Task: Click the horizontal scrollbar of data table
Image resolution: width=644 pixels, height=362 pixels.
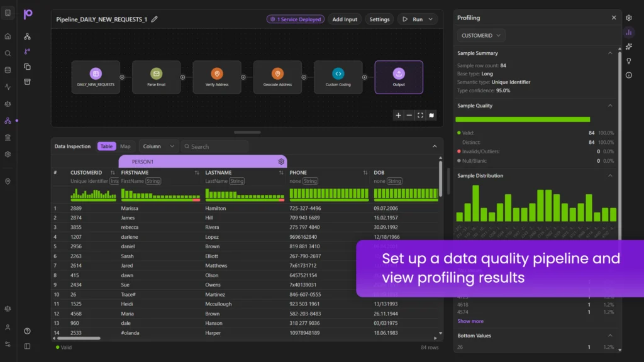Action: 79,339
